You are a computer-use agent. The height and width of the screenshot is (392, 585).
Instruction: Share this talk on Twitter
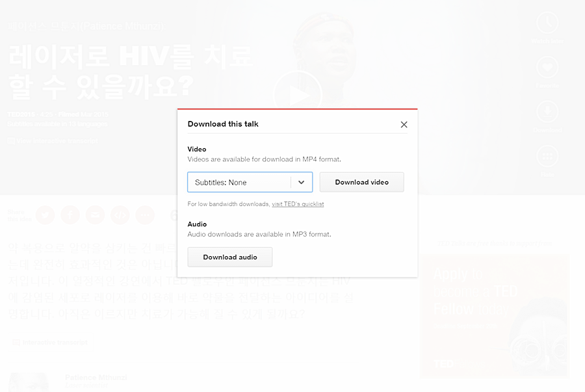pyautogui.click(x=45, y=215)
